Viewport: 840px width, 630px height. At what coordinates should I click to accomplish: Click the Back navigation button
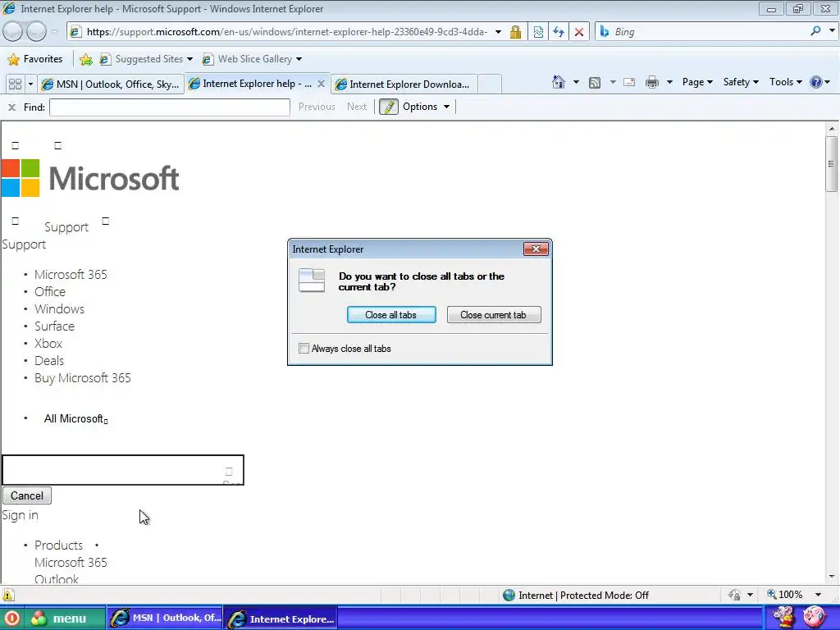(x=13, y=32)
